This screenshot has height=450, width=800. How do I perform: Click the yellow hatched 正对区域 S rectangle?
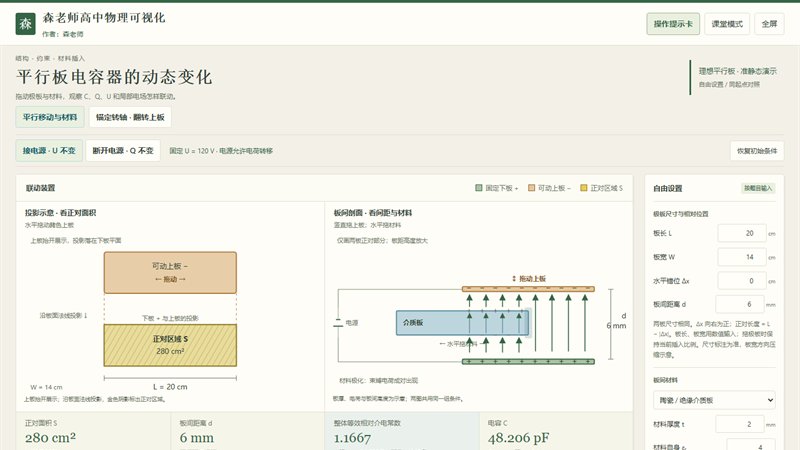pos(170,345)
